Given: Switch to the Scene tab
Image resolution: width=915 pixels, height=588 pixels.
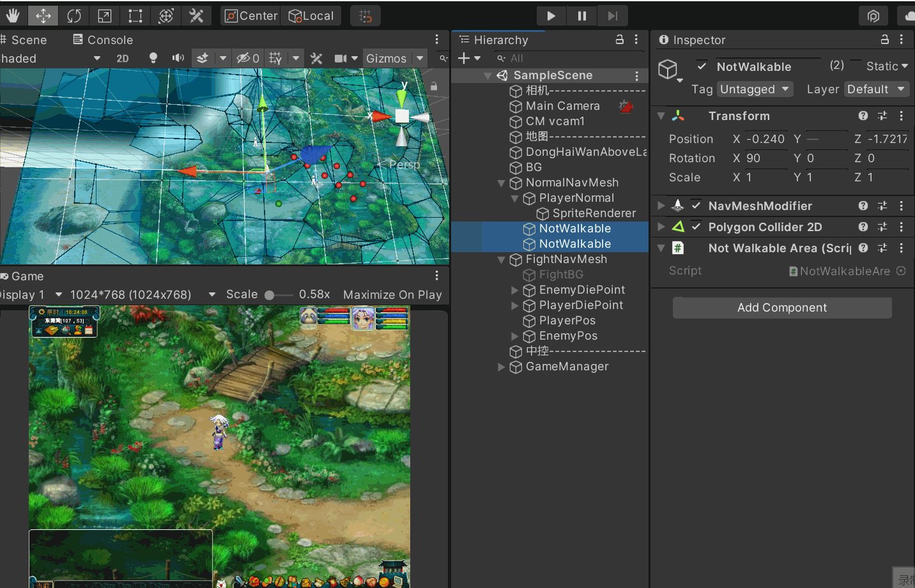Looking at the screenshot, I should tap(24, 40).
